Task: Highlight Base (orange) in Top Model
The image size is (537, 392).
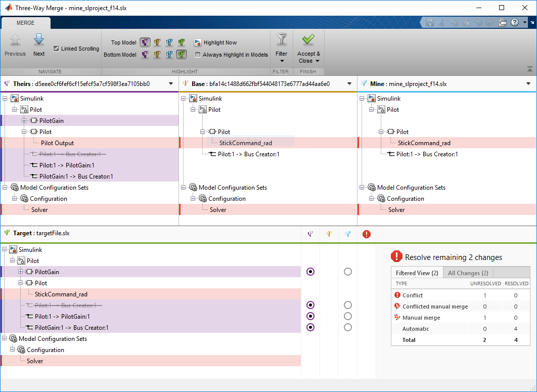Action: (x=157, y=42)
